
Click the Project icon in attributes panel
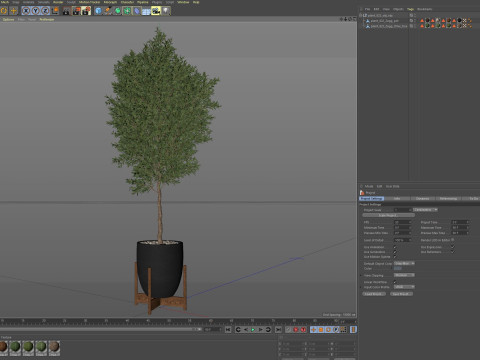[x=362, y=192]
